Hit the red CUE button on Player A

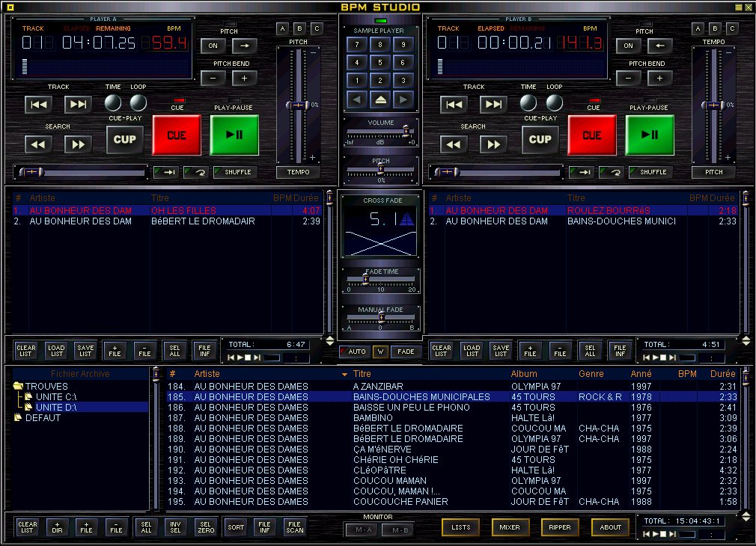point(177,135)
